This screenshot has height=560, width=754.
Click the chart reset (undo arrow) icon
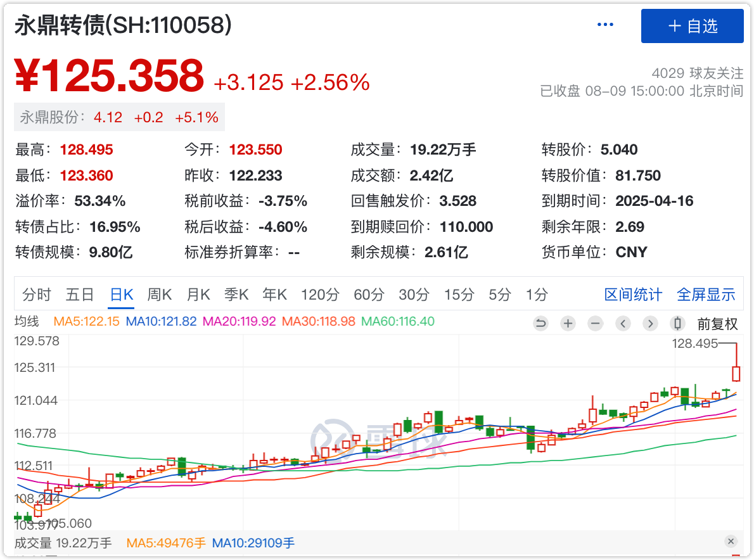pos(540,324)
